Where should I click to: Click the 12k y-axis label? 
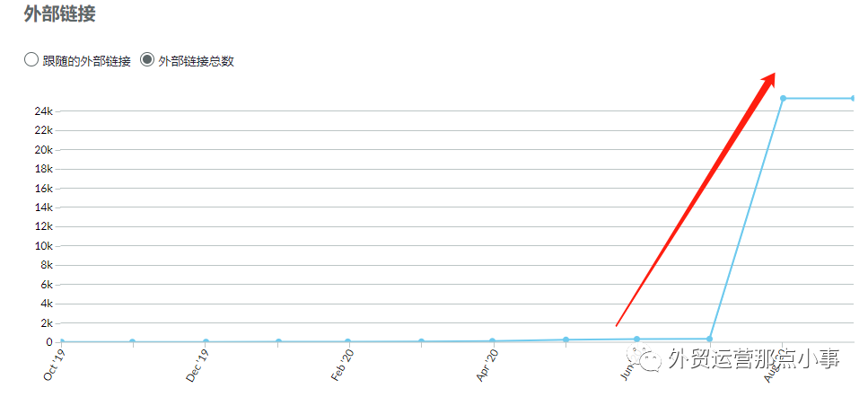tap(44, 226)
